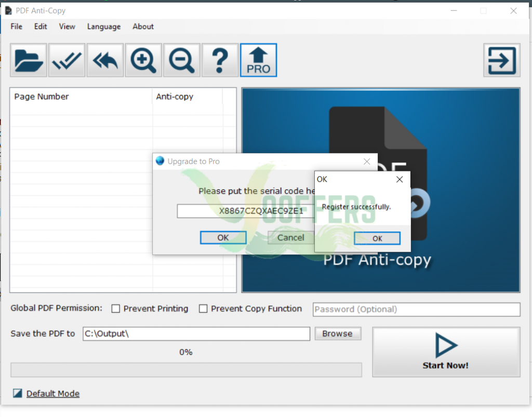
Task: Enable the Prevent Printing checkbox
Action: 116,308
